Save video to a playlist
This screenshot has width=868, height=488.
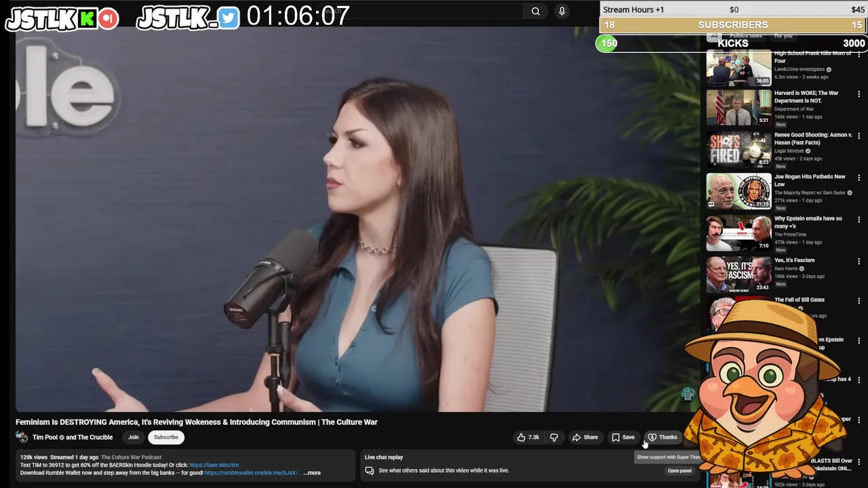pyautogui.click(x=623, y=437)
